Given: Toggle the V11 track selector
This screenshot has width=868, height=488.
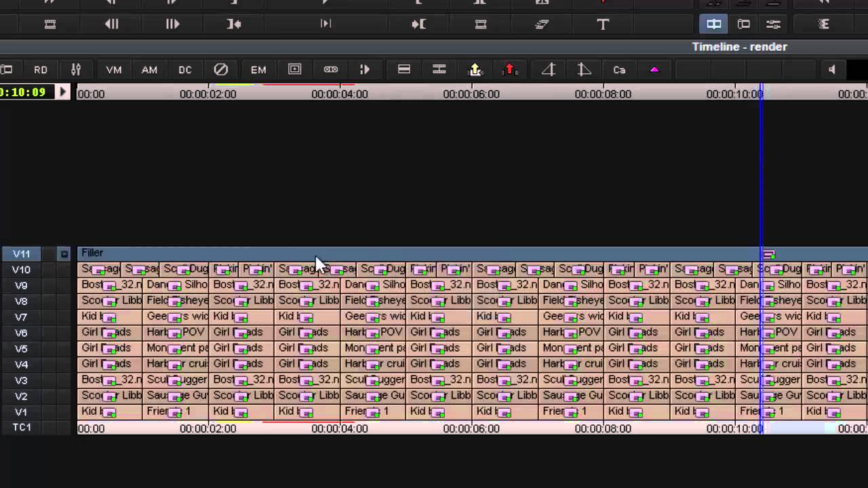Looking at the screenshot, I should 21,253.
